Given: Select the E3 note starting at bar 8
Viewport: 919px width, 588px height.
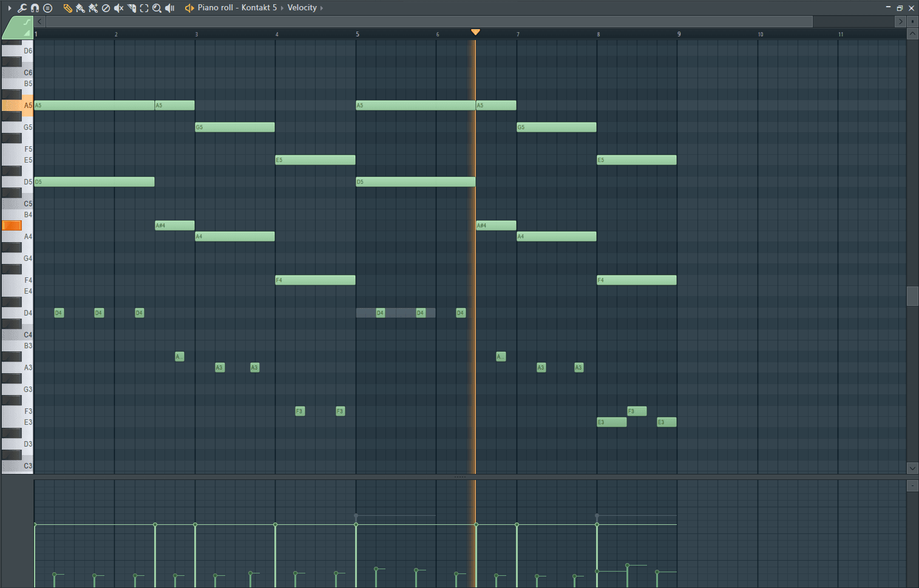Looking at the screenshot, I should [x=612, y=422].
